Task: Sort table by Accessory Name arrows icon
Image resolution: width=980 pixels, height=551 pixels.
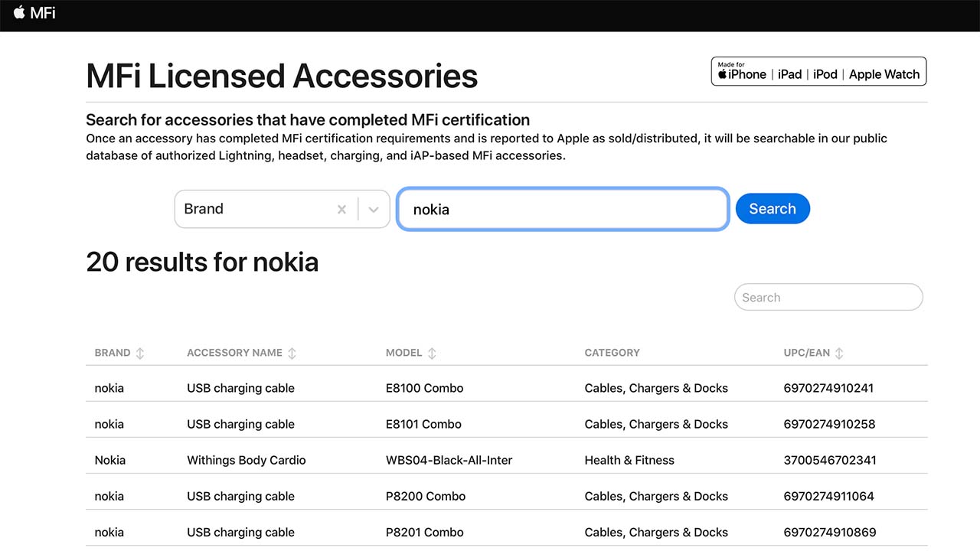Action: (x=292, y=353)
